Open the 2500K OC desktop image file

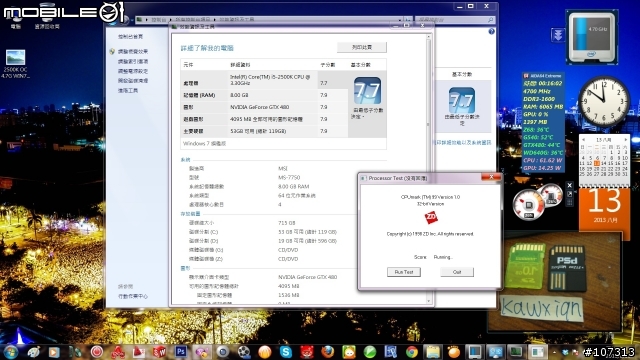[x=16, y=64]
